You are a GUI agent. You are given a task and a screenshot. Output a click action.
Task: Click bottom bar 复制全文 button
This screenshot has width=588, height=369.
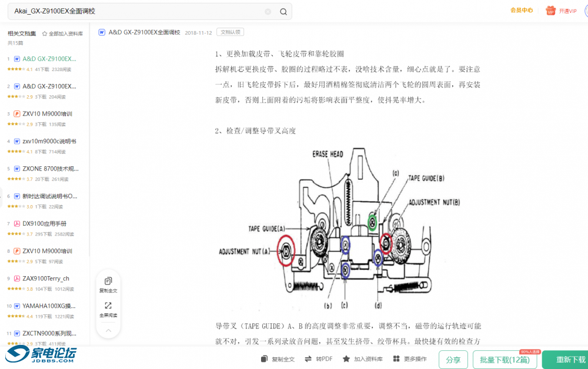click(x=278, y=359)
